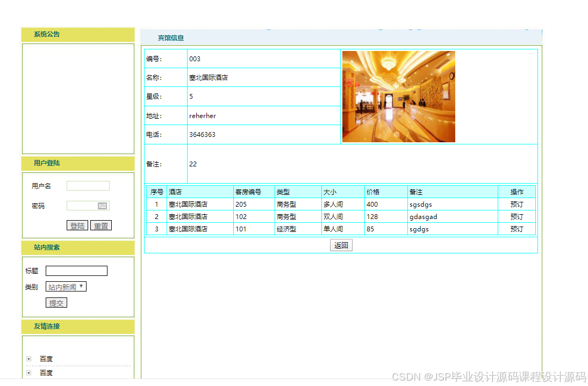This screenshot has height=386, width=588.
Task: Click the 酒店 column header
Action: [175, 192]
